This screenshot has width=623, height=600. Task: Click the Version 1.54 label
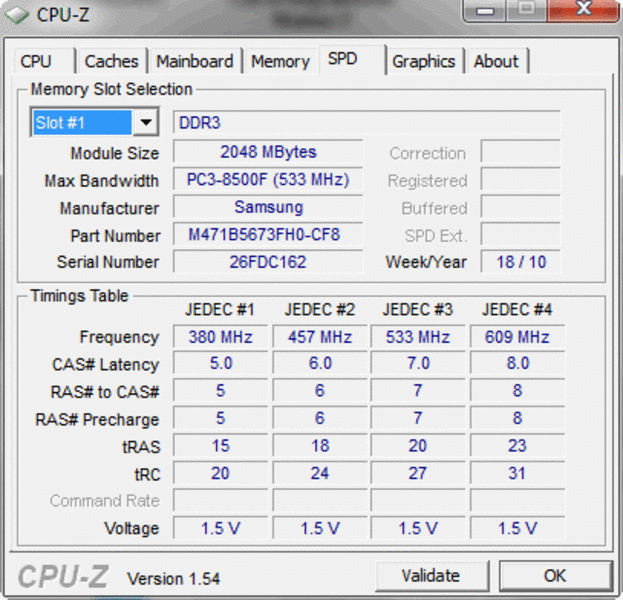(x=174, y=579)
